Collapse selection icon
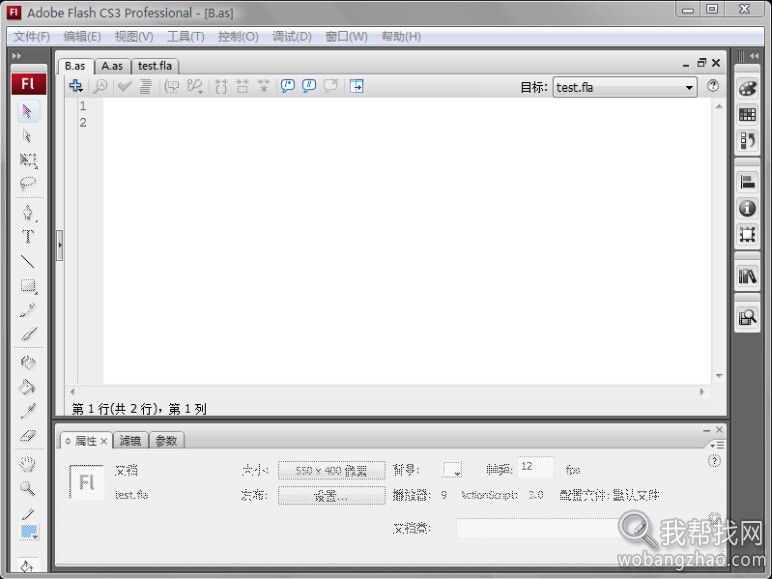Viewport: 772px width, 579px height. click(x=242, y=86)
